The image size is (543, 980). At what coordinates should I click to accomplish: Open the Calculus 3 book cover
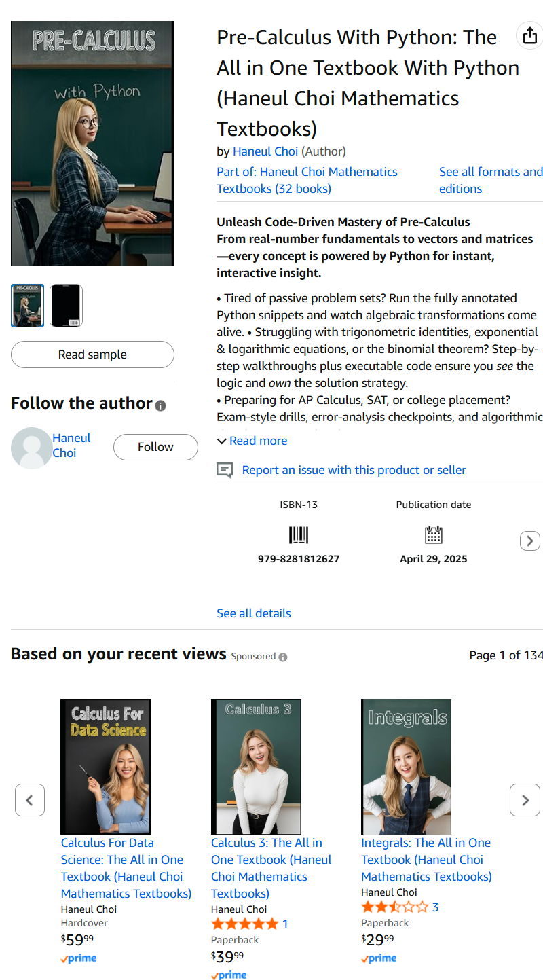(x=256, y=767)
